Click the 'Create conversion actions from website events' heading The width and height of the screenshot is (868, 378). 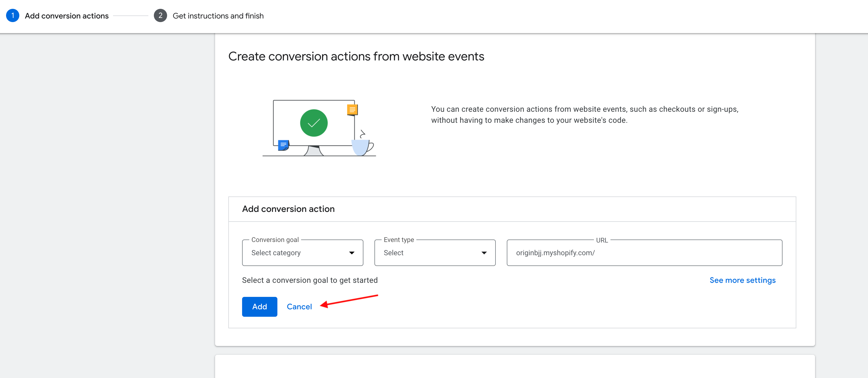click(x=356, y=56)
